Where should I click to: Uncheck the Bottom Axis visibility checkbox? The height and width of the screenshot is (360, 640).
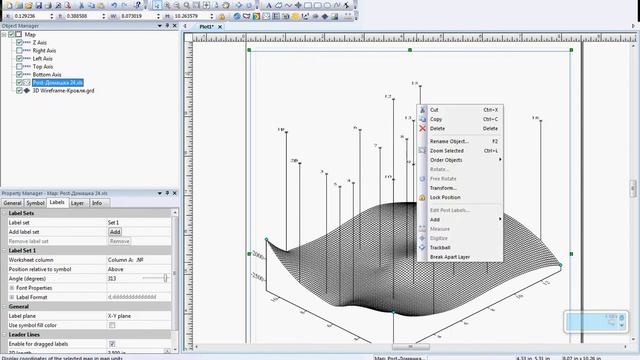[x=19, y=74]
